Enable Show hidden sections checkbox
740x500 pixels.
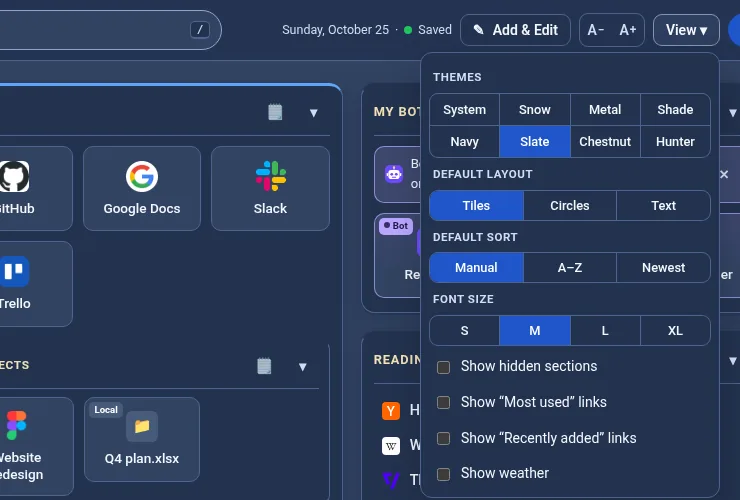tap(443, 367)
